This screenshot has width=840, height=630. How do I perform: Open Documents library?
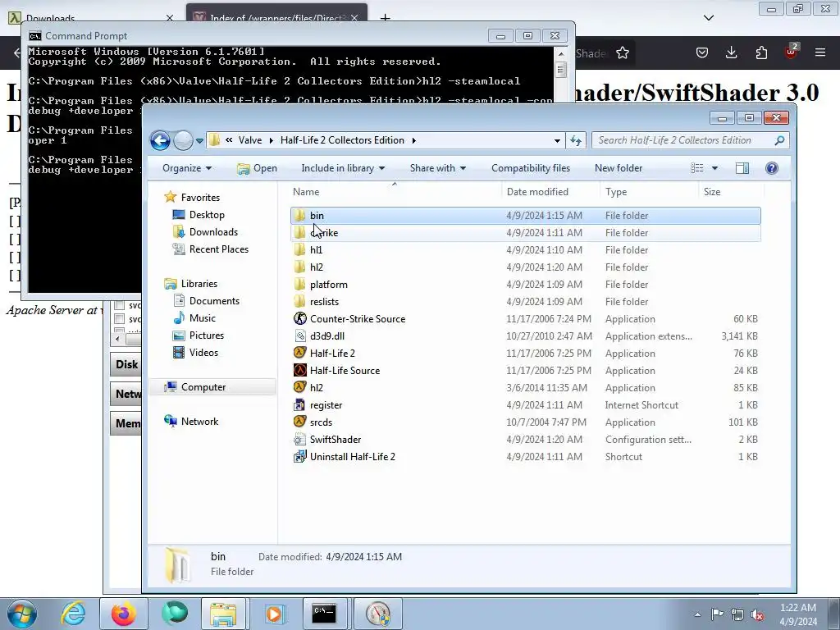pyautogui.click(x=214, y=301)
